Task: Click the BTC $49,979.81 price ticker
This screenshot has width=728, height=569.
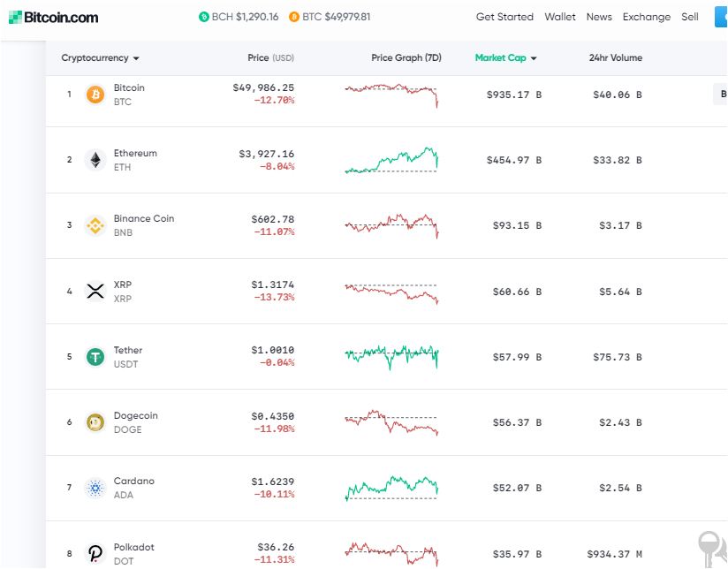Action: coord(330,17)
